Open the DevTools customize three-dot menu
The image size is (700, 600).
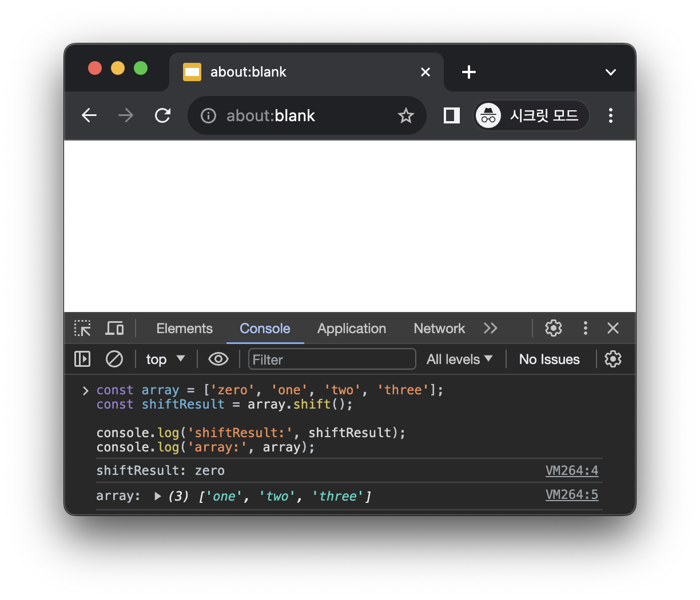585,328
